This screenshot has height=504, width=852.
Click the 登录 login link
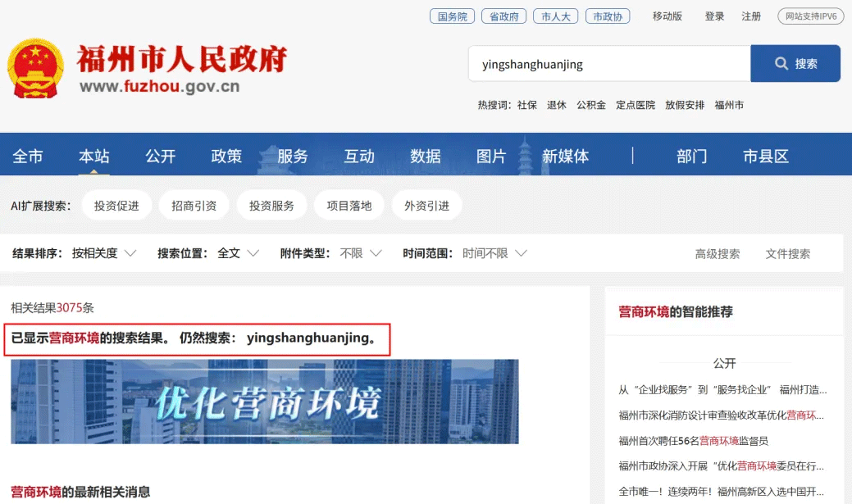tap(714, 16)
